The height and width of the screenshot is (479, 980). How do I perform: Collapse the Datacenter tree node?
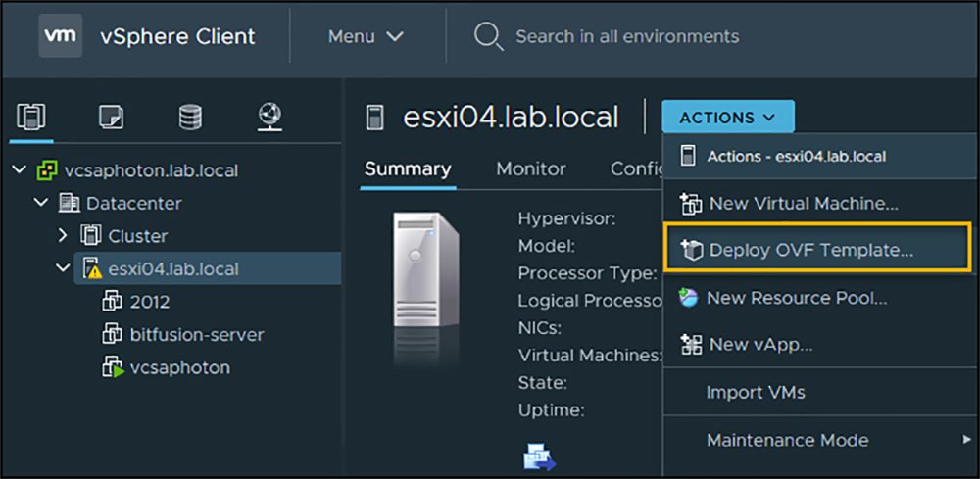41,203
